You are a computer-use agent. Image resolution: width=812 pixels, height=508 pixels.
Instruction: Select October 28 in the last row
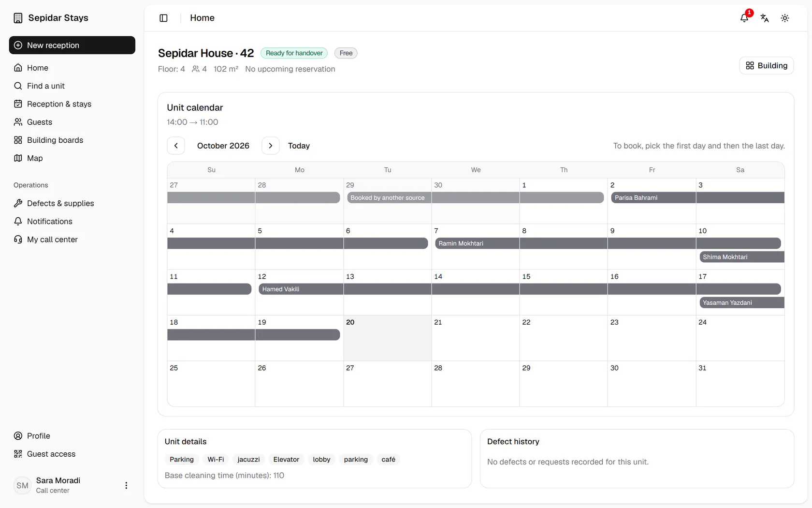pos(476,384)
